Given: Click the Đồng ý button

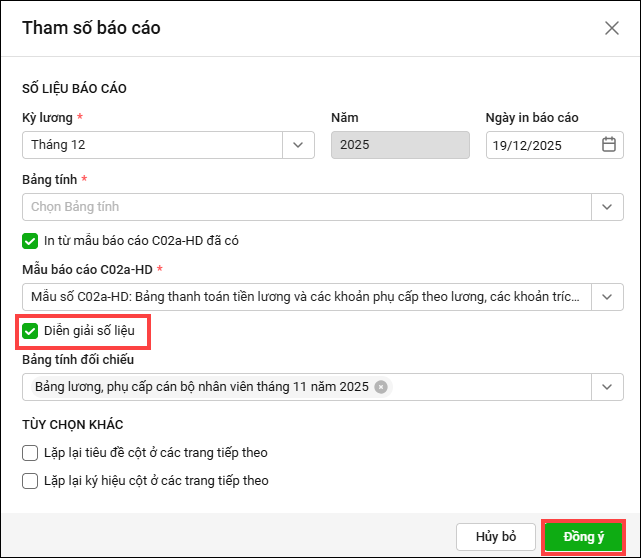Looking at the screenshot, I should (583, 536).
